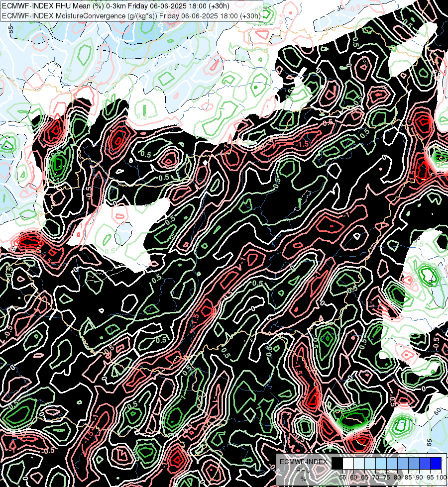
Task: Select the legend swatch between 80 and 85
Action: [x=403, y=463]
